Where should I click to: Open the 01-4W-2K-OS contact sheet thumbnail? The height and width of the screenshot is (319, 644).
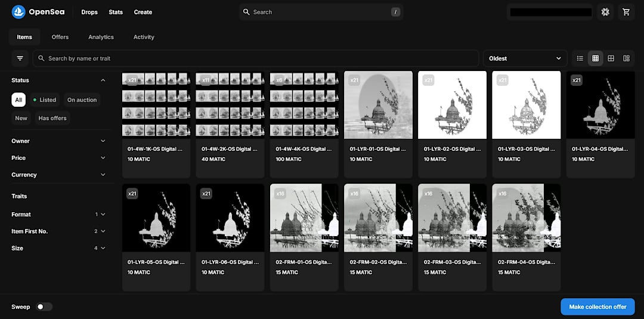[230, 105]
